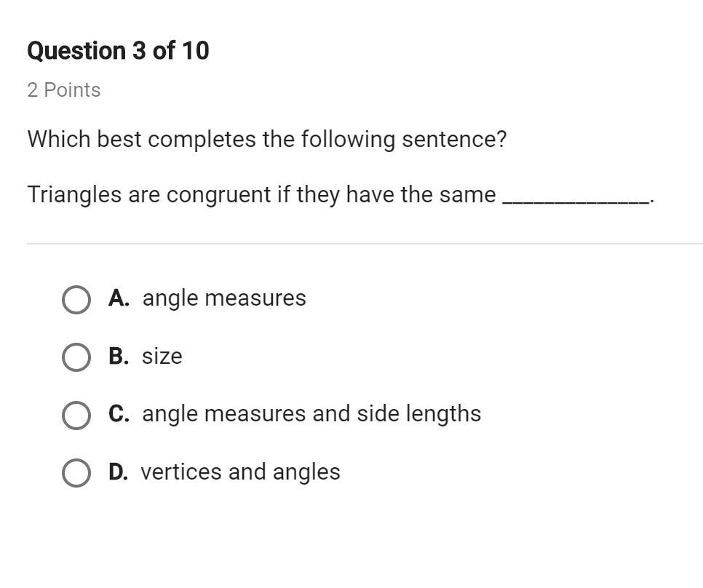Select the radio button for option C
Viewport: 703px width, 588px height.
[76, 415]
